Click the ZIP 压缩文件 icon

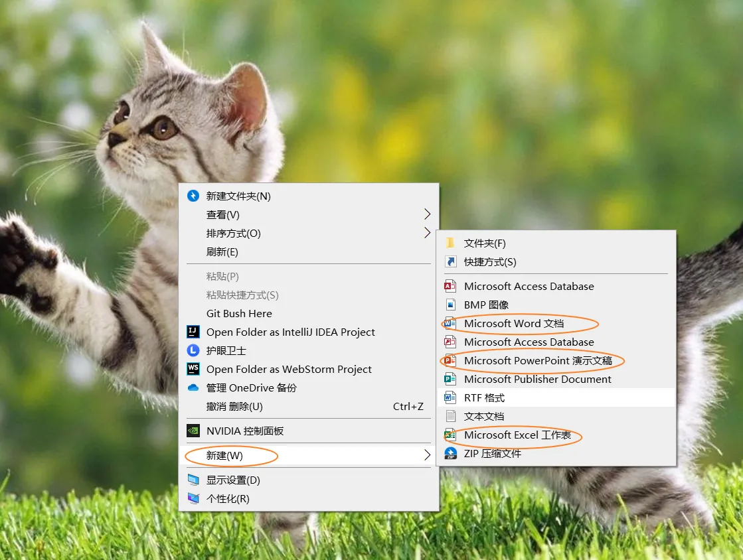coord(451,453)
